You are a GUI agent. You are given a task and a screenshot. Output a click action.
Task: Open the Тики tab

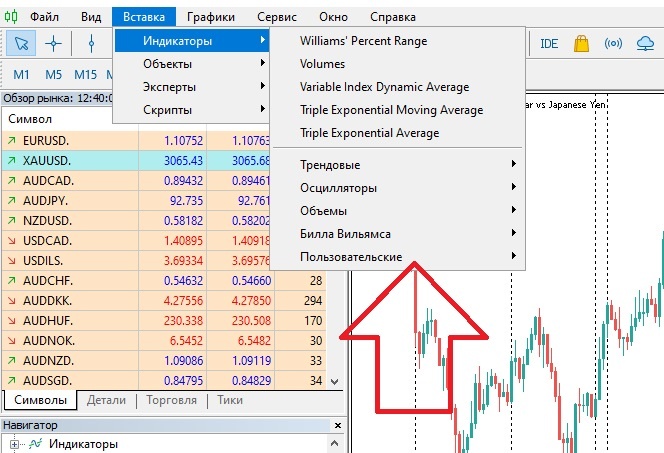[x=230, y=400]
